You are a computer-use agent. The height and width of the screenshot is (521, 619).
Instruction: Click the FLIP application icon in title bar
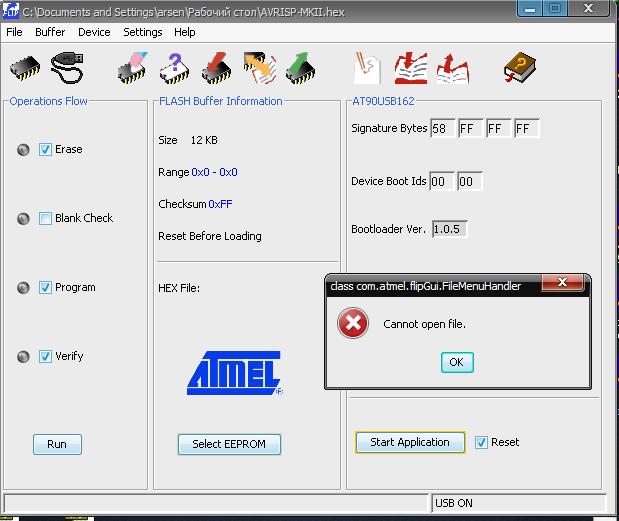point(10,11)
